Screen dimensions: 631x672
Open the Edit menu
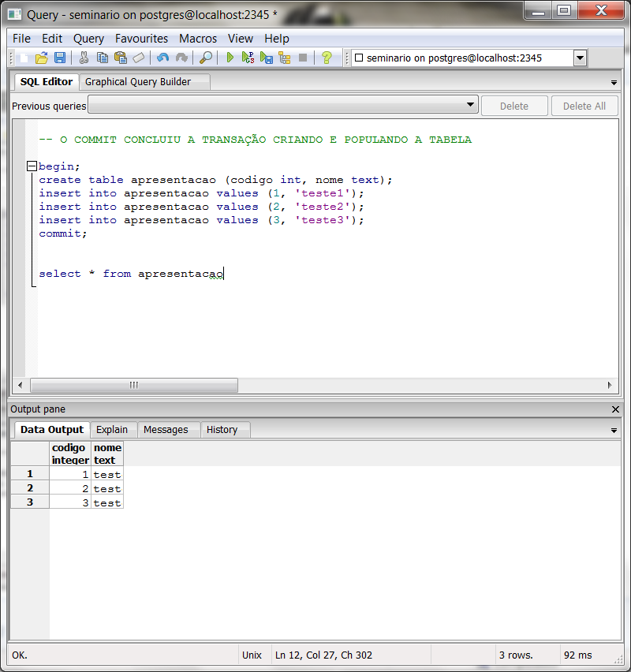click(x=52, y=39)
